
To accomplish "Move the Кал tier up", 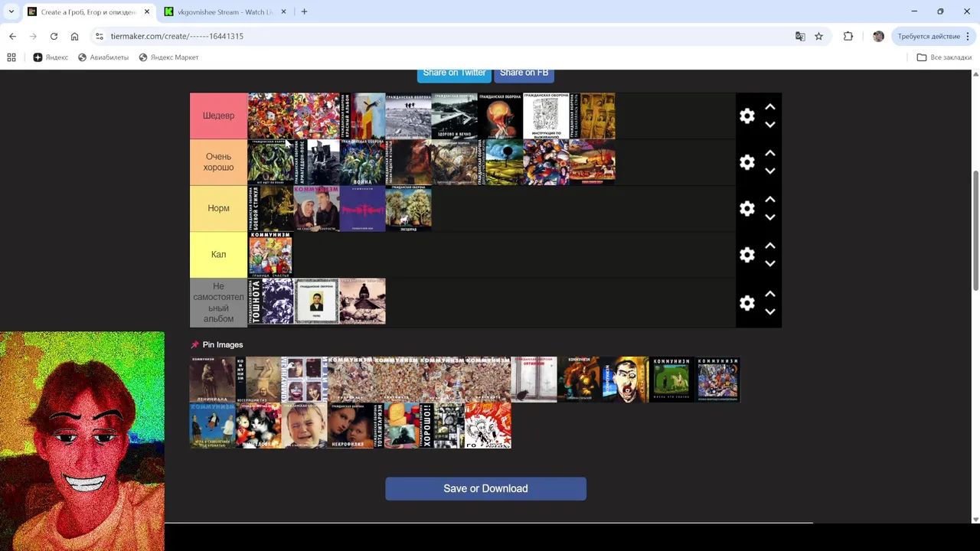I will coord(770,246).
